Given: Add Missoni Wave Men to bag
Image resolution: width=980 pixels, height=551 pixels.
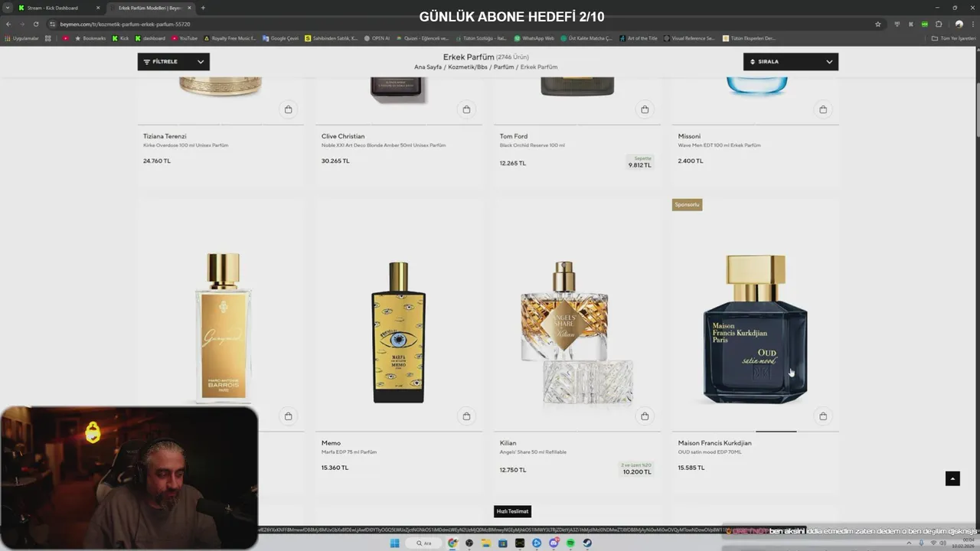Looking at the screenshot, I should 823,109.
